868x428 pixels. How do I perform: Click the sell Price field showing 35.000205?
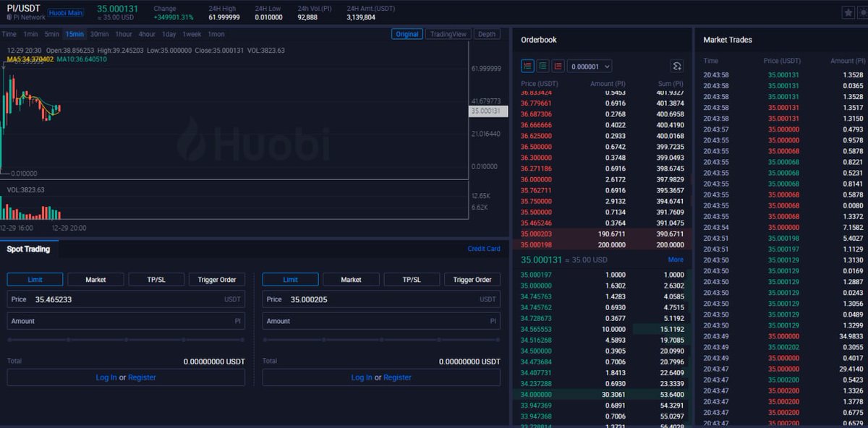(x=381, y=299)
